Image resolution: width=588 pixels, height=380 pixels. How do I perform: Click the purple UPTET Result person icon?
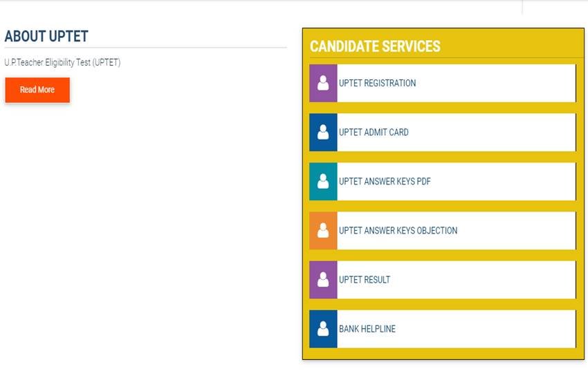coord(323,280)
